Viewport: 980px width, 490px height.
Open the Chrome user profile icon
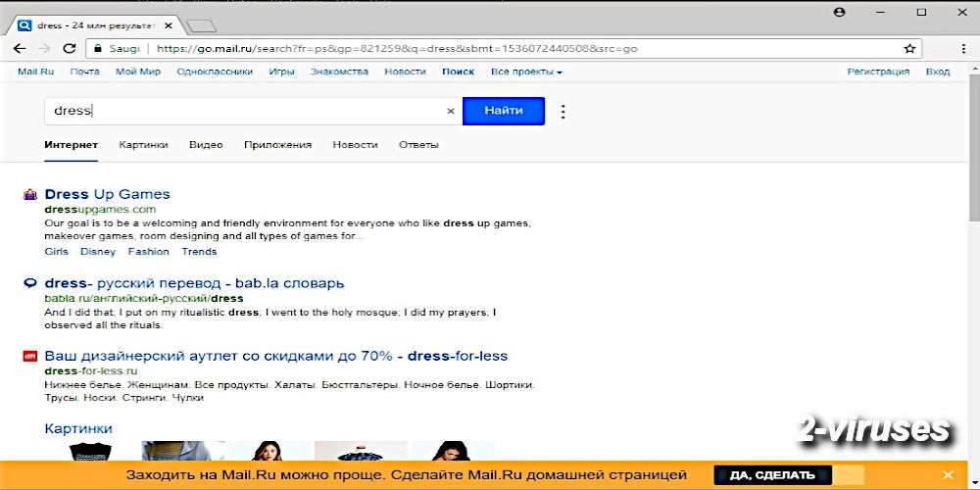point(840,12)
